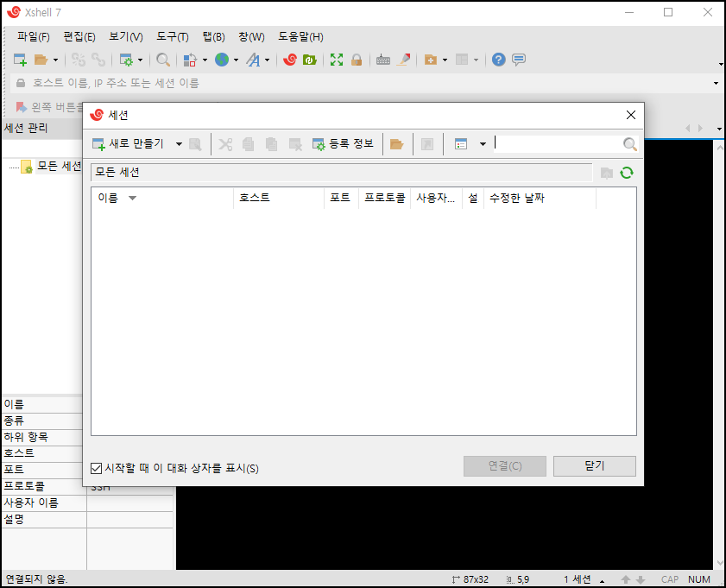726x588 pixels.
Task: Click the chat feedback bubble icon
Action: tap(519, 60)
